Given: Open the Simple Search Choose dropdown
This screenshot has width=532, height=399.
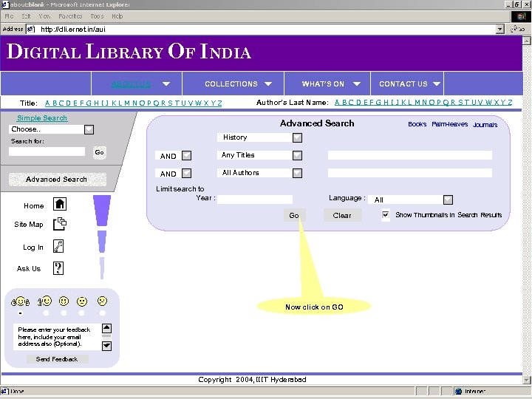Looking at the screenshot, I should tap(89, 129).
